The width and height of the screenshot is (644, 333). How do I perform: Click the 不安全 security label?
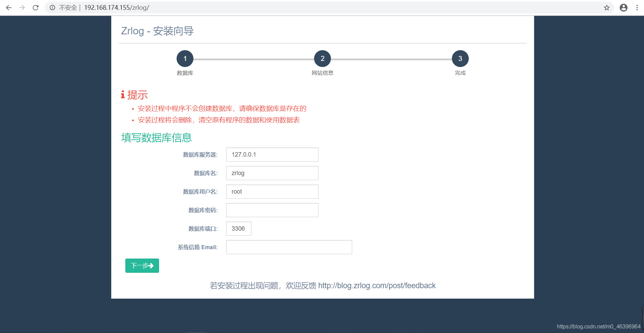point(68,7)
